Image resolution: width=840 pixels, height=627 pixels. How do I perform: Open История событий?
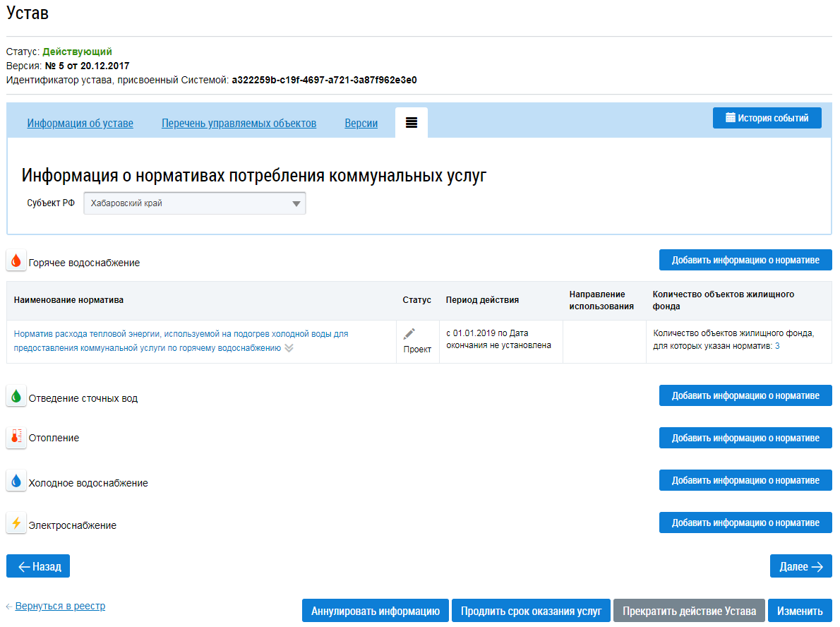(767, 118)
